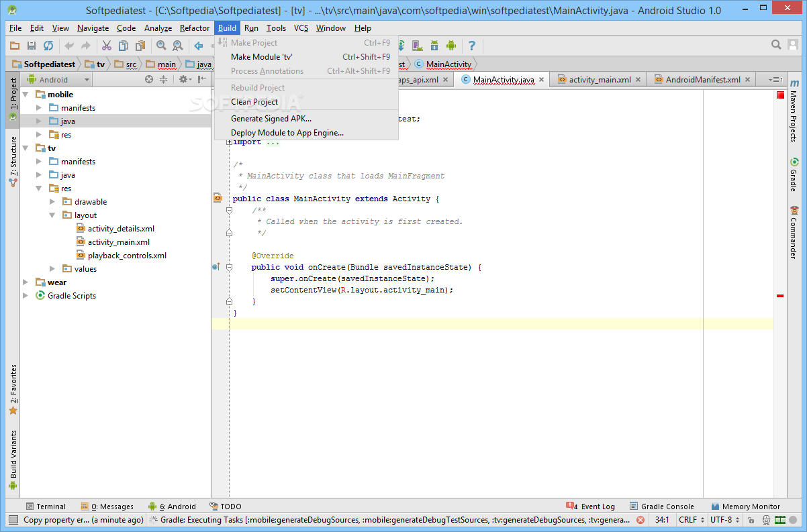
Task: Click the Help question mark icon
Action: [472, 46]
